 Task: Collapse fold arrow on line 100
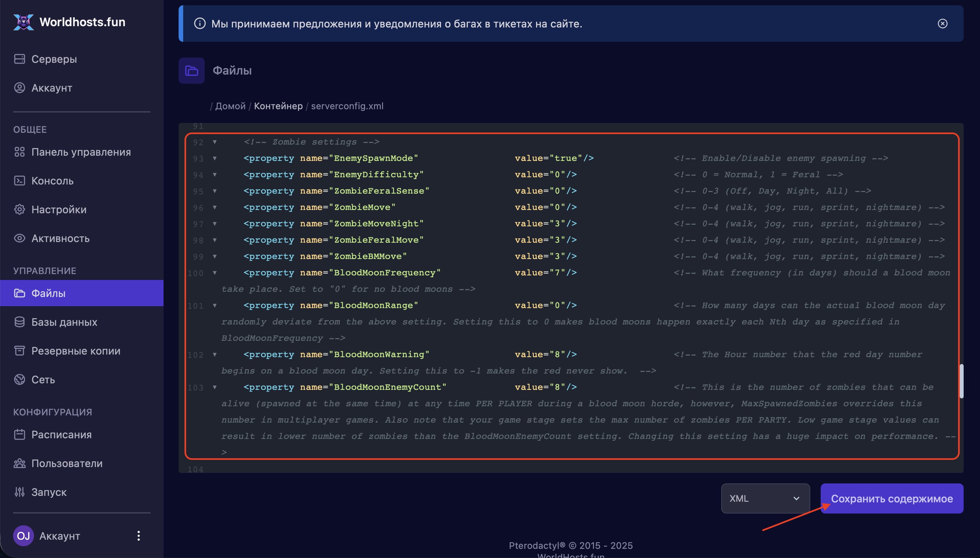click(215, 273)
